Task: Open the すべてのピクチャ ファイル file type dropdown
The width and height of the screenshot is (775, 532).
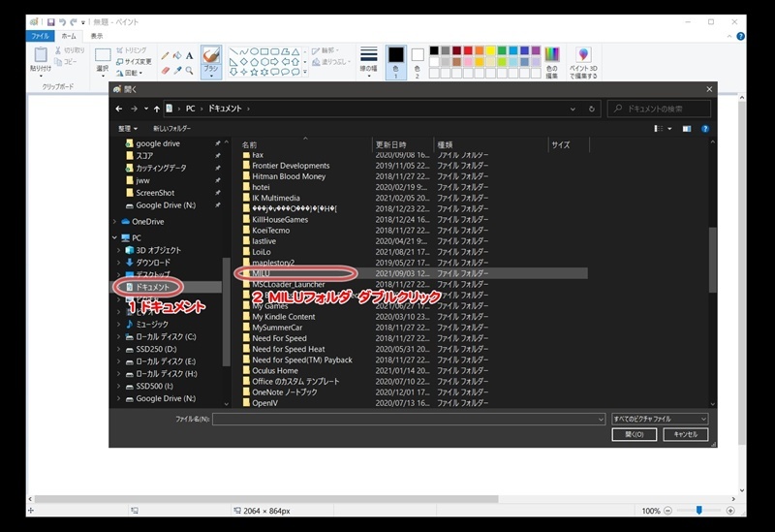Action: pyautogui.click(x=660, y=419)
